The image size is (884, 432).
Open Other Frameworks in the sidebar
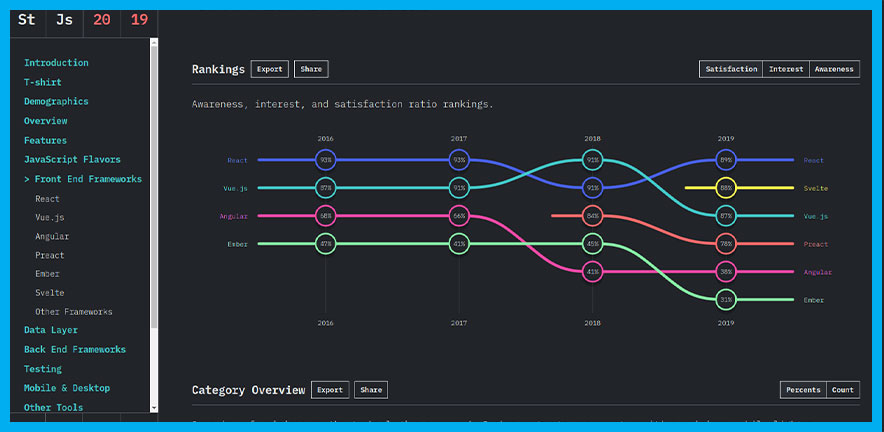tap(73, 311)
